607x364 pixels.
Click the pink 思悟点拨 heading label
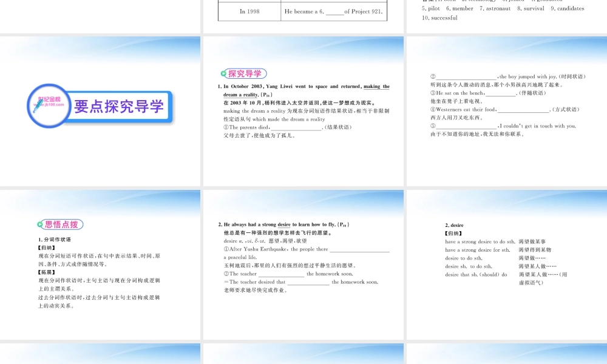61,224
